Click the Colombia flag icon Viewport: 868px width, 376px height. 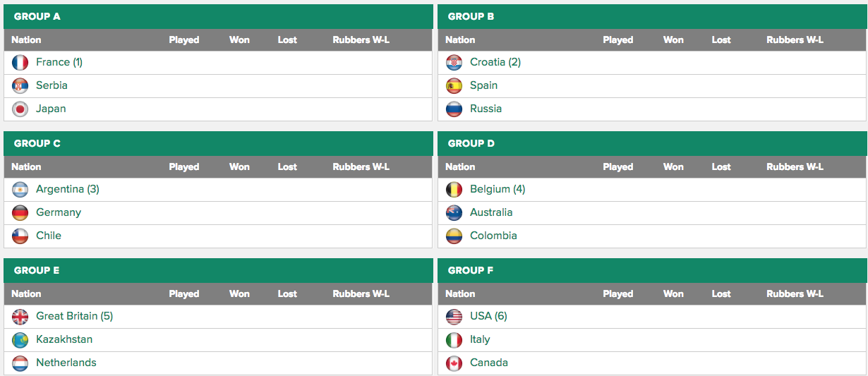pyautogui.click(x=454, y=236)
